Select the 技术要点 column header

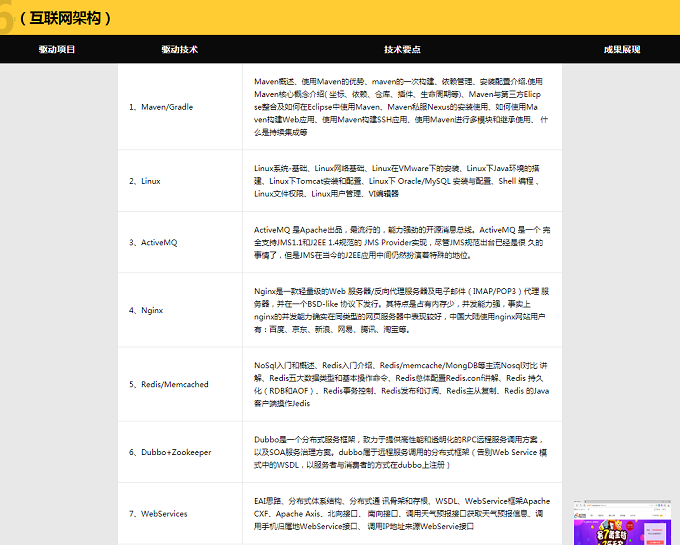401,49
